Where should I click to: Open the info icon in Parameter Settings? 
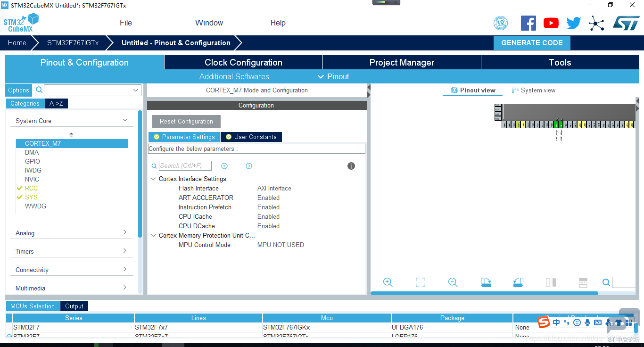(351, 166)
